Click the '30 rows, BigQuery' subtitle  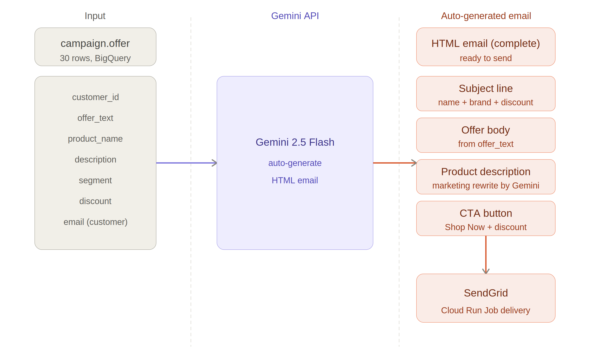coord(95,58)
